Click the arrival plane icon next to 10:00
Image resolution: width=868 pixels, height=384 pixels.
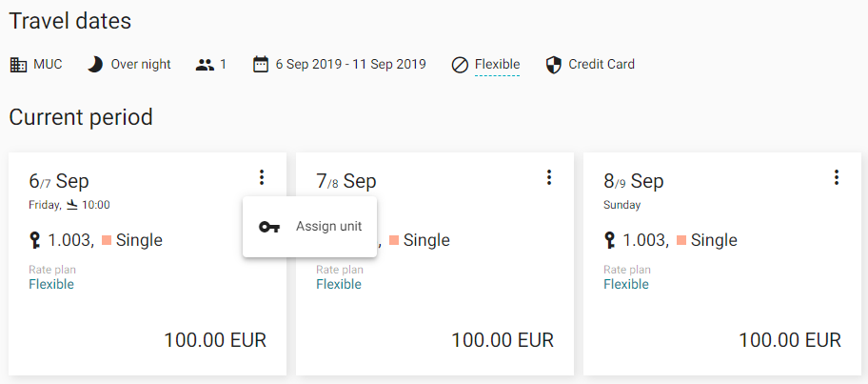pos(72,205)
